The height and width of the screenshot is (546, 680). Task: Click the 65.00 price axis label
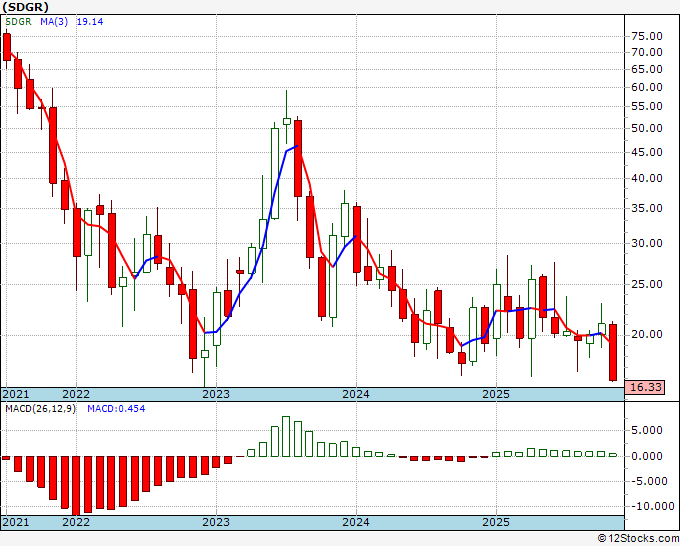tap(647, 69)
